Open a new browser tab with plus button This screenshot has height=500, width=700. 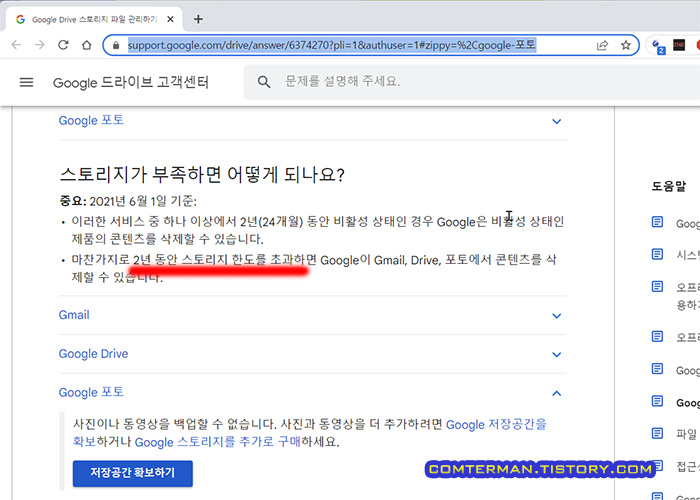click(199, 19)
